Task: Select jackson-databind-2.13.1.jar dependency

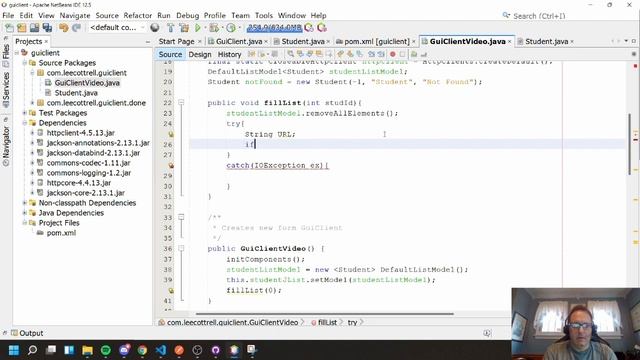Action: tap(93, 153)
